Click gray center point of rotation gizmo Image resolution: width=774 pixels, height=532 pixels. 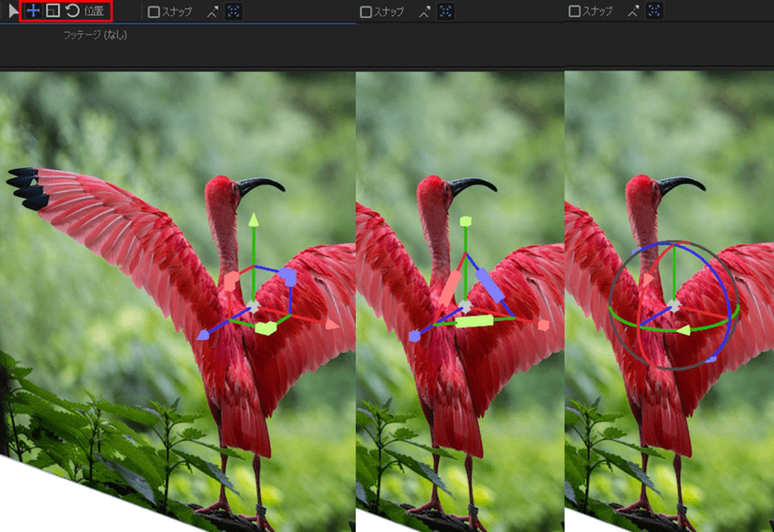pyautogui.click(x=673, y=306)
